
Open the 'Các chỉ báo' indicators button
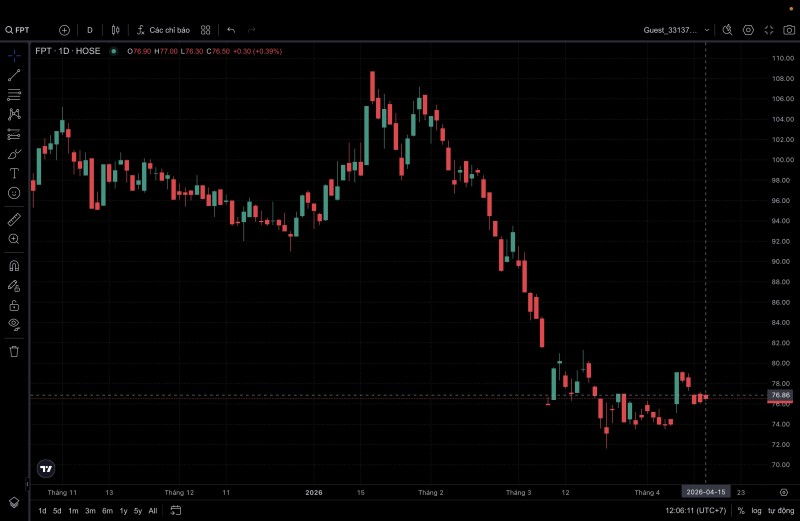click(x=163, y=30)
